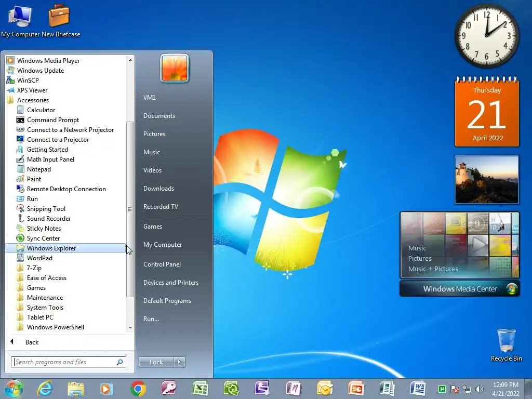The width and height of the screenshot is (532, 399).
Task: Click the lighthouse slideshow gadget picture
Action: [487, 180]
